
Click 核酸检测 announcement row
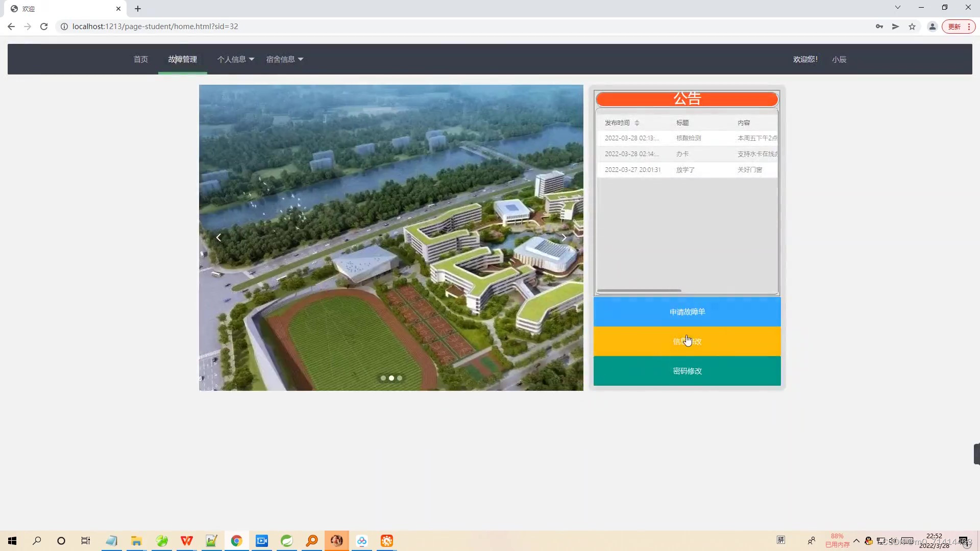687,137
